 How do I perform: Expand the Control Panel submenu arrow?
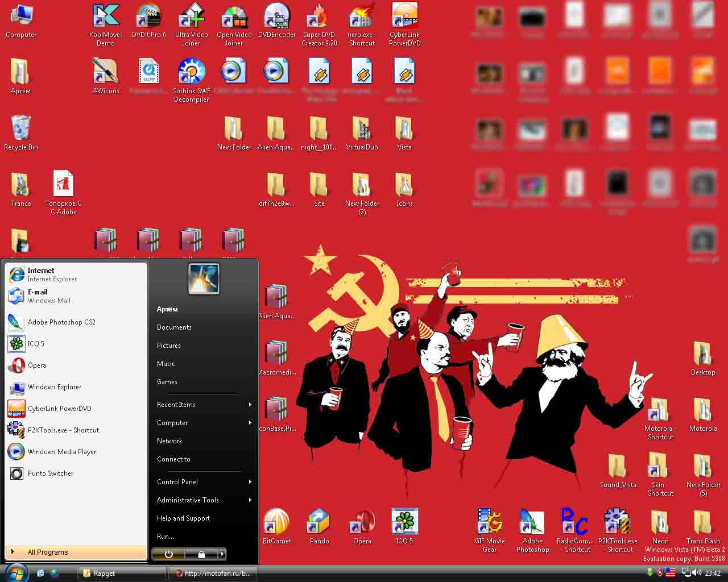point(250,482)
